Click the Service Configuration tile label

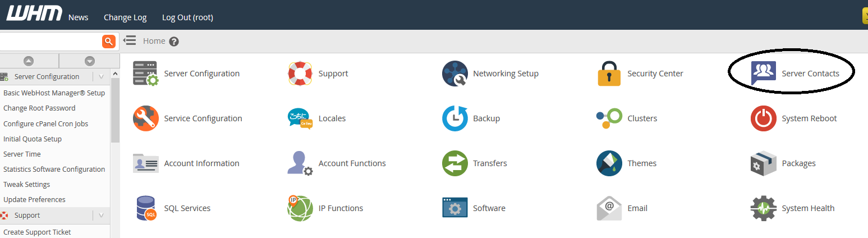[x=203, y=118]
